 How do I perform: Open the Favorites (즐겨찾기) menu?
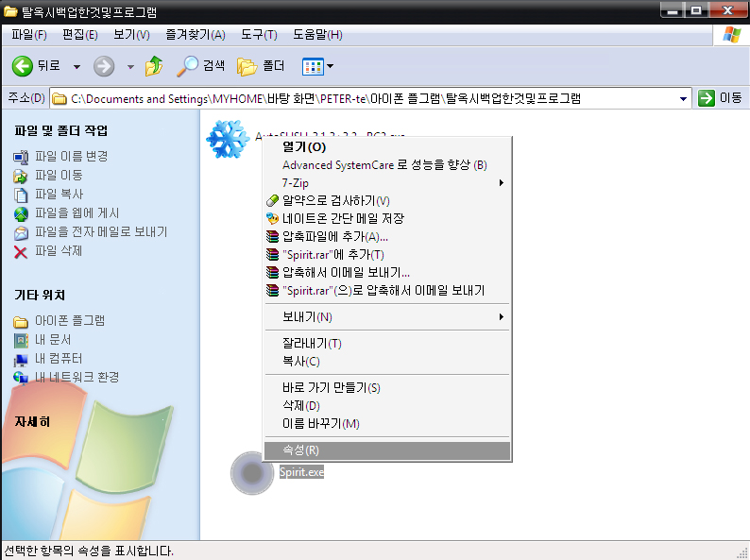click(195, 35)
